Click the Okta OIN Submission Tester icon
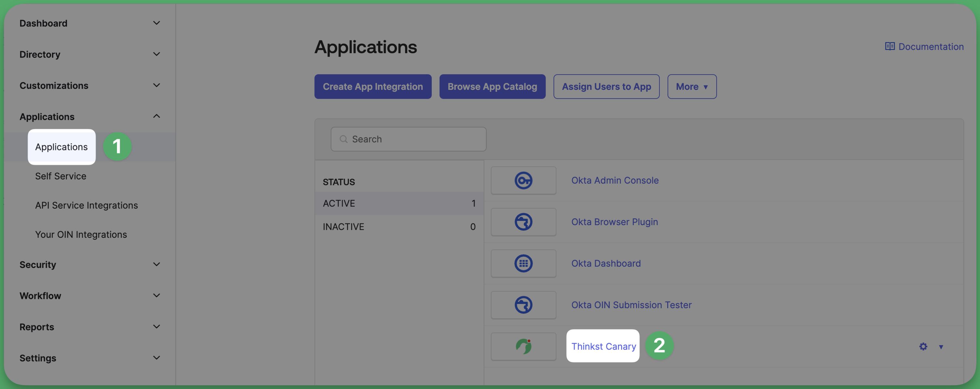Screen dimensions: 980x389 (x=523, y=305)
